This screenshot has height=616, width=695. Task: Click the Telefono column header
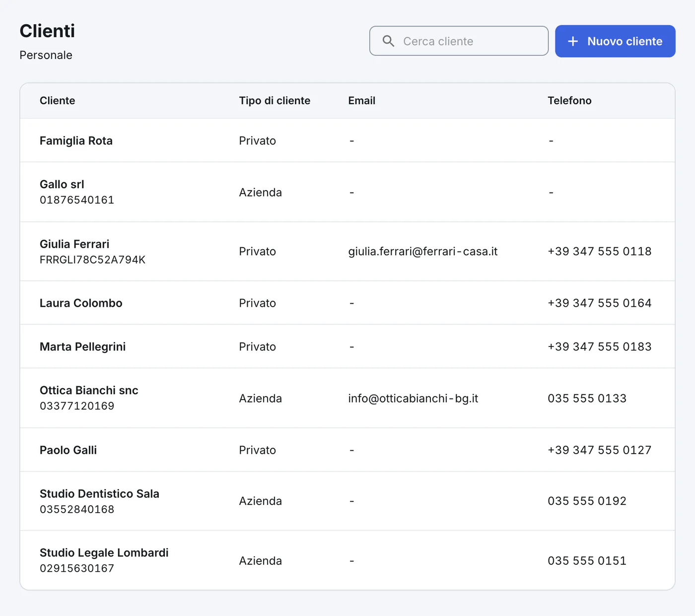(x=569, y=101)
